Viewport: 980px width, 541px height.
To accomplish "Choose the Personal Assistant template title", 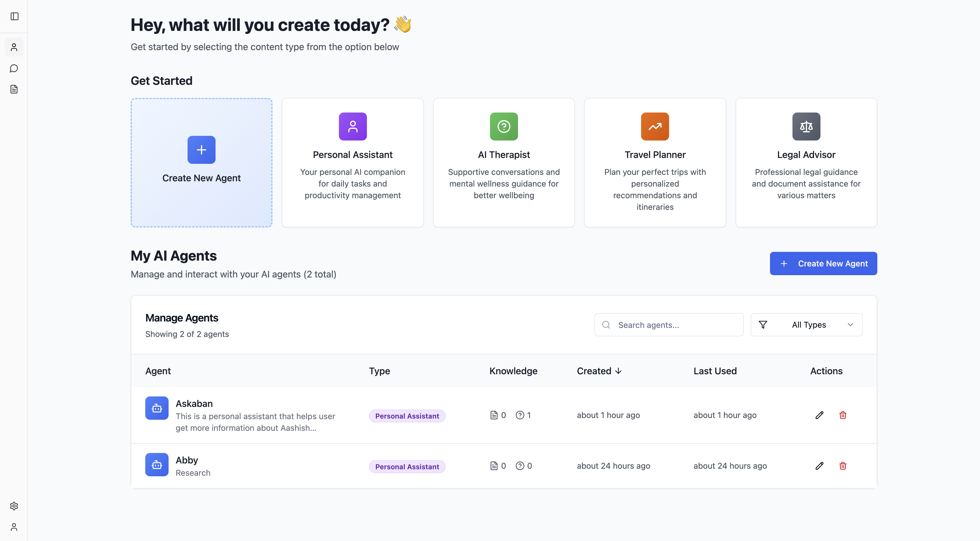I will tap(353, 155).
